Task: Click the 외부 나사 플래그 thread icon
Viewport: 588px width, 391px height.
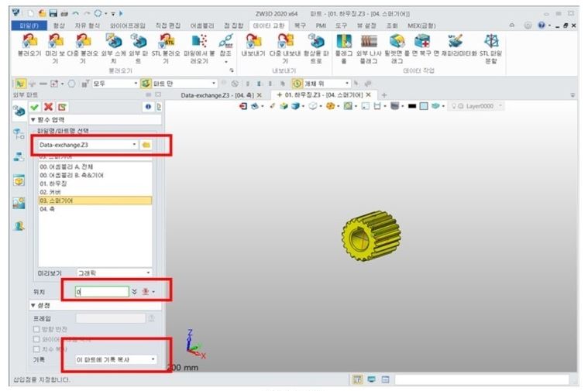Action: coord(369,41)
